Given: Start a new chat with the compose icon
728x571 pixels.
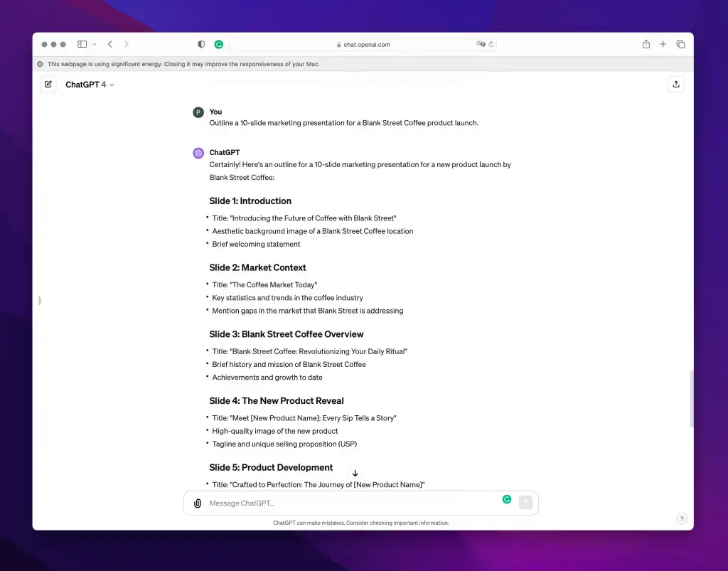Looking at the screenshot, I should pyautogui.click(x=48, y=84).
